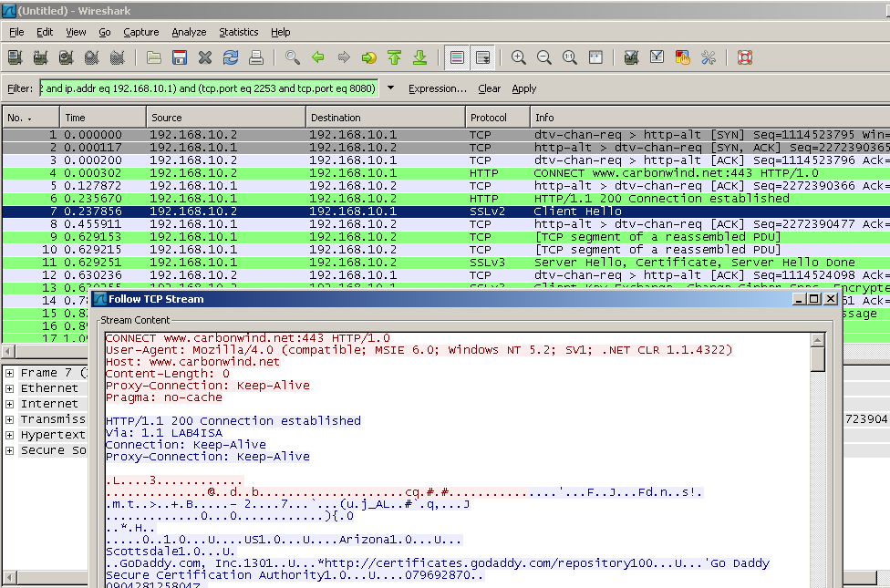
Task: Select packet 7 Client Hello row
Action: (x=446, y=211)
